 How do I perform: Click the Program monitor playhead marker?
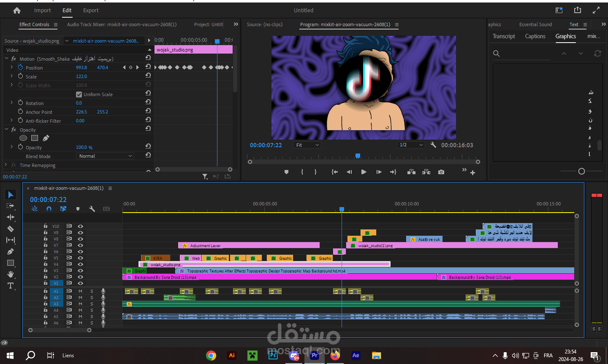click(x=358, y=156)
